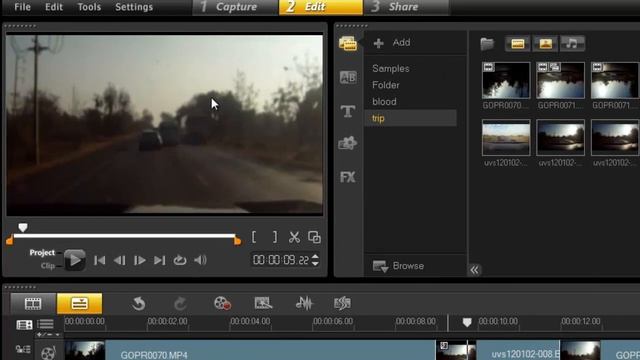Viewport: 640px width, 360px height.
Task: Select the GOPR0070.MP4 timeline clip
Action: (250, 351)
